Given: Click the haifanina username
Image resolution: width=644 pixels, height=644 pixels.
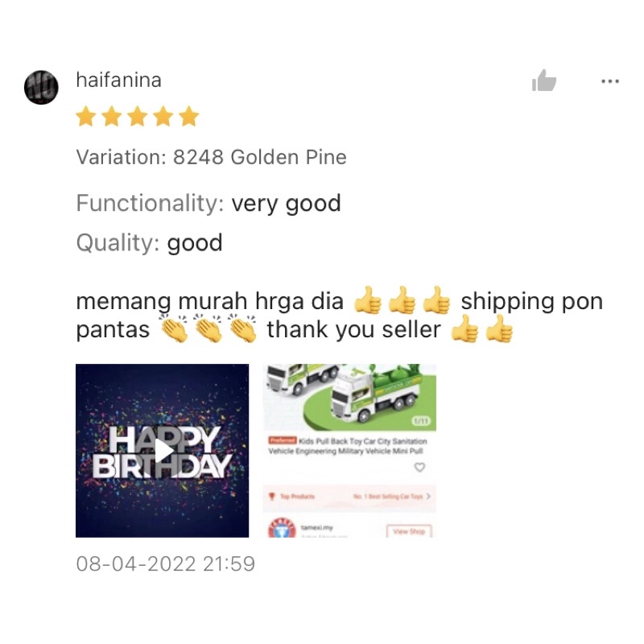Looking at the screenshot, I should pos(118,80).
